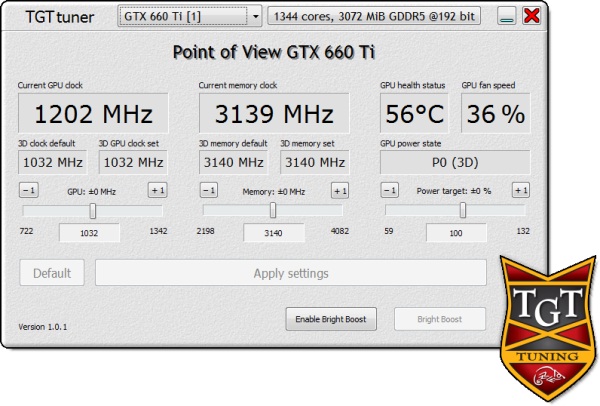
Task: Click the Memory: ±0 MHz offset label
Action: click(x=274, y=192)
